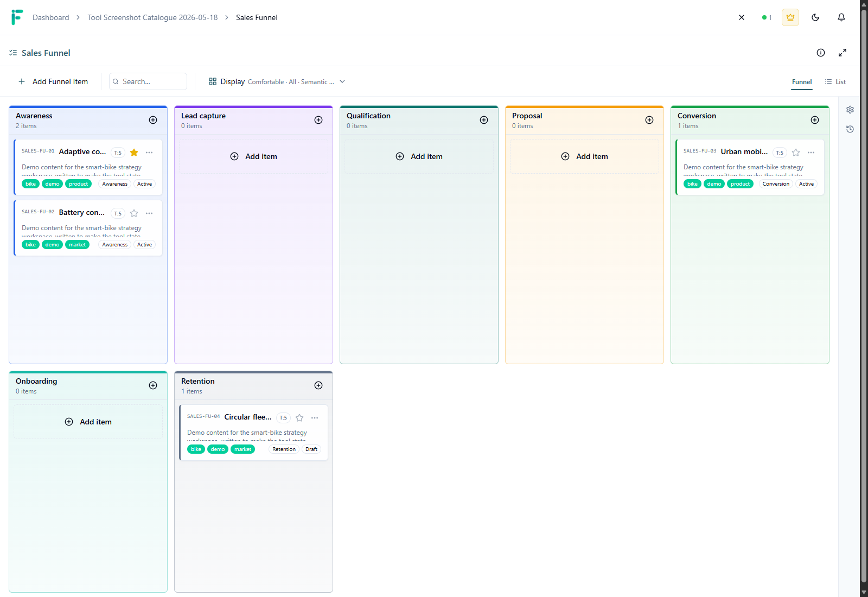This screenshot has width=868, height=597.
Task: Switch to Funnel view tab
Action: tap(802, 82)
